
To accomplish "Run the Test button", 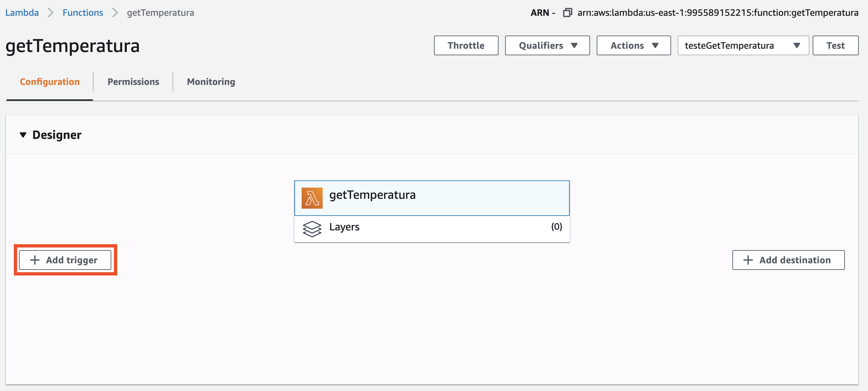I will click(835, 45).
